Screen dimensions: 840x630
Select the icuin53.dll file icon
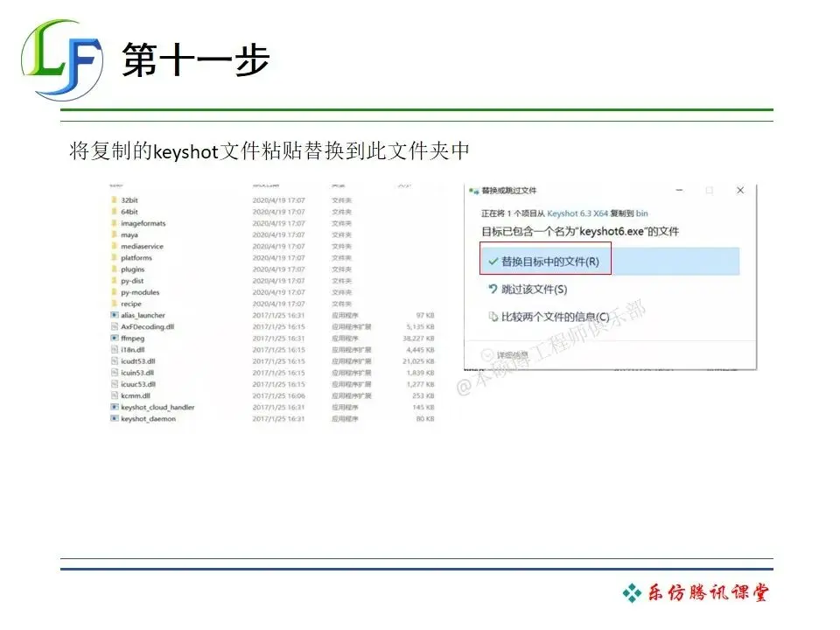[x=114, y=373]
